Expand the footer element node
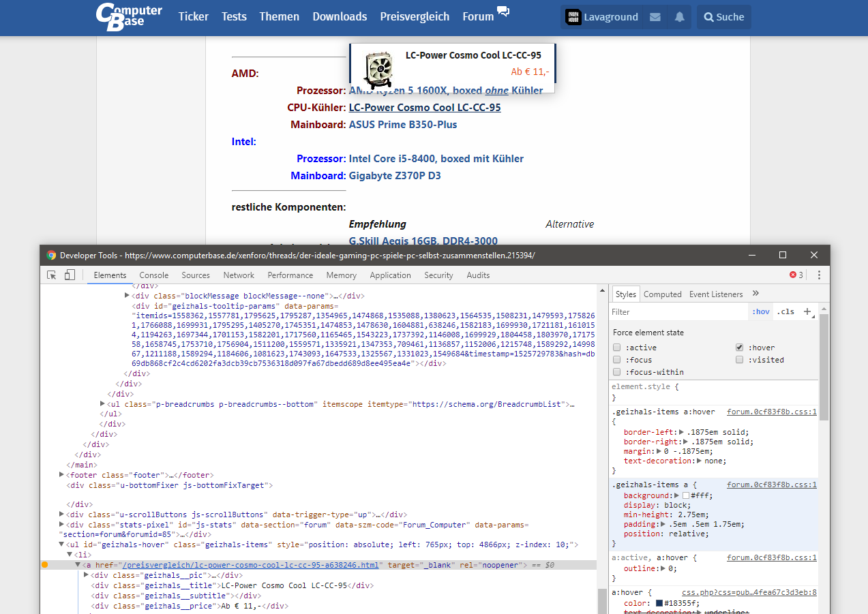Viewport: 868px width, 614px height. 62,475
